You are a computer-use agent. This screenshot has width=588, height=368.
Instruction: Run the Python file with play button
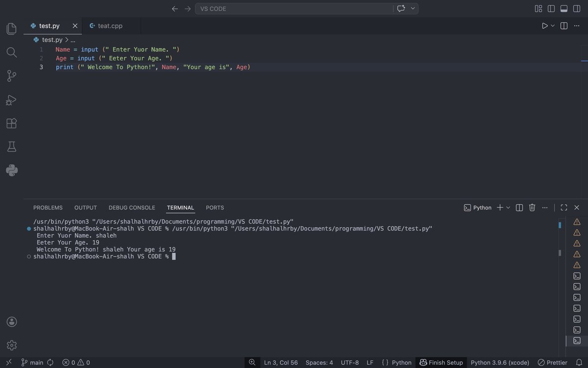pyautogui.click(x=545, y=26)
